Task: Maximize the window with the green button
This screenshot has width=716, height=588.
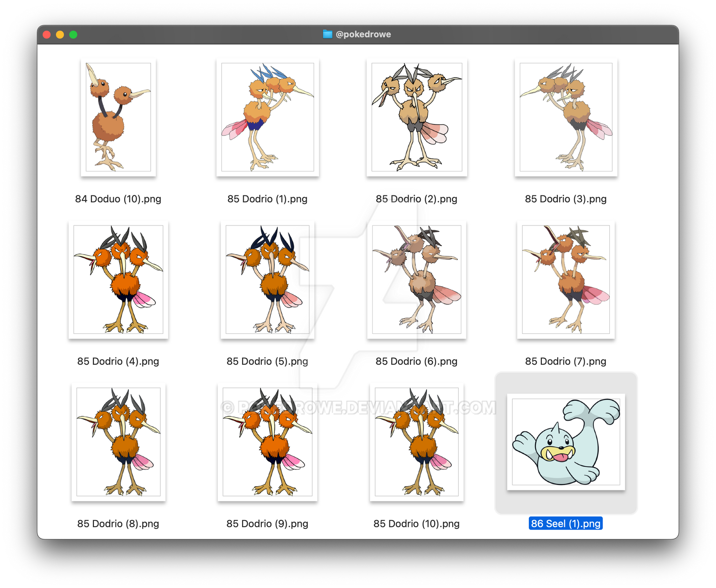Action: tap(73, 35)
